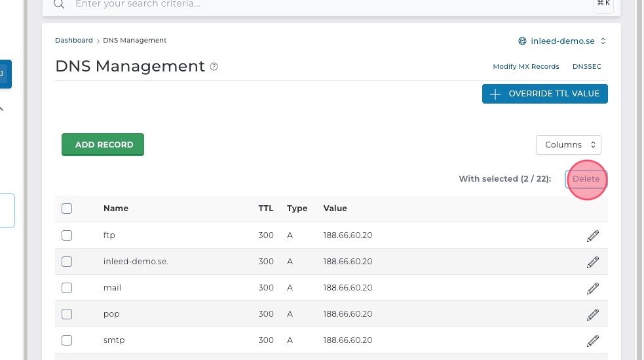Check the ftp record checkbox
This screenshot has width=644, height=360.
[67, 235]
